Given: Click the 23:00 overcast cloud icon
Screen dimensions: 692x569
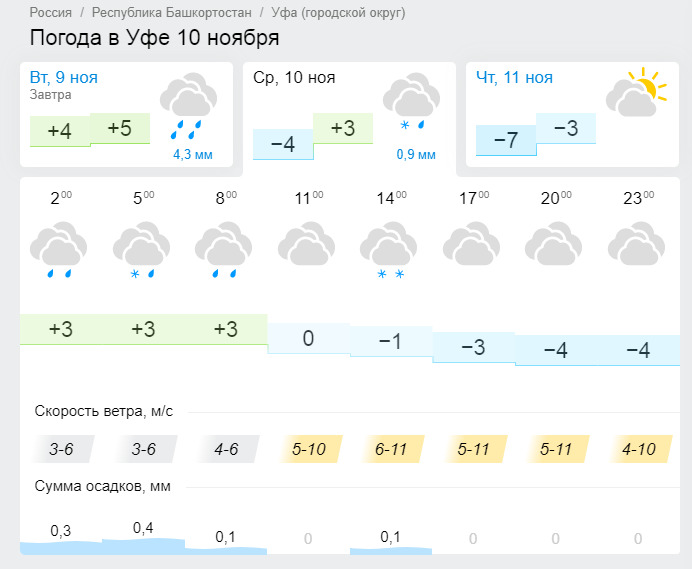Looking at the screenshot, I should pyautogui.click(x=636, y=244).
